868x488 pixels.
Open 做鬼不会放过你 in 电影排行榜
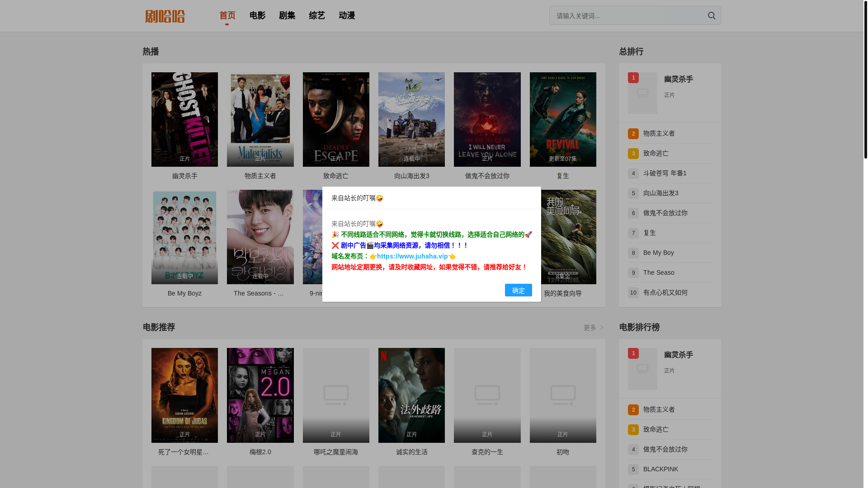point(665,449)
